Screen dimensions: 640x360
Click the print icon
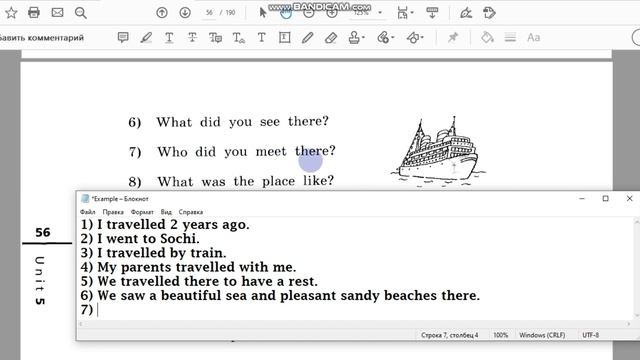(34, 13)
